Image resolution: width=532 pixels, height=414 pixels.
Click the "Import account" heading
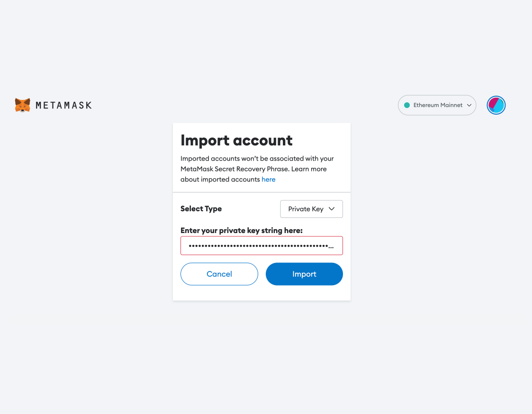coord(236,140)
